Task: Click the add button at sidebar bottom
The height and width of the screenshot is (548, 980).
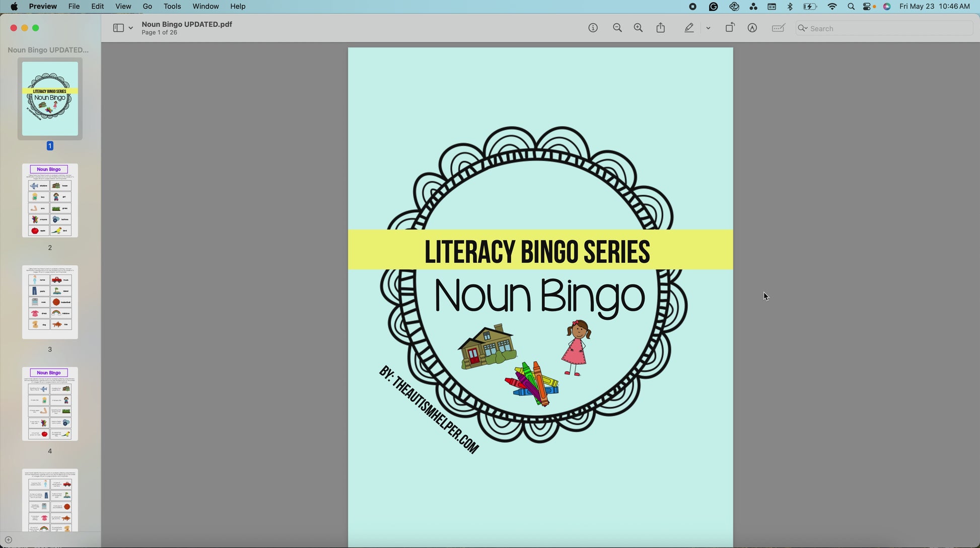Action: click(x=8, y=540)
